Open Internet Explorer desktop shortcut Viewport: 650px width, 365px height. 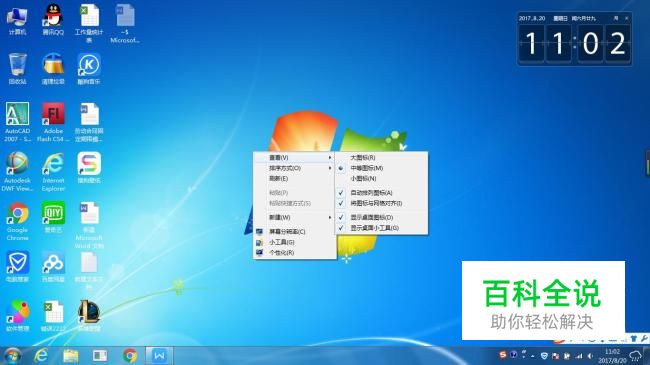[x=53, y=172]
